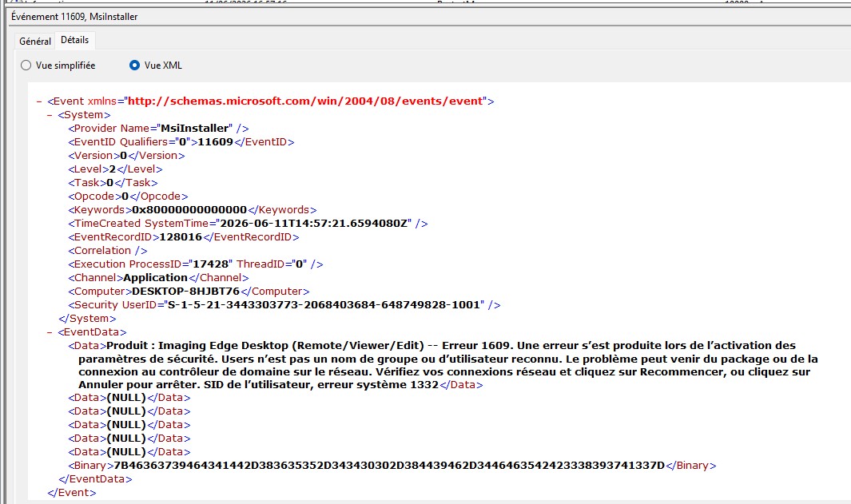Click the Channel Application line
851x504 pixels.
[158, 278]
